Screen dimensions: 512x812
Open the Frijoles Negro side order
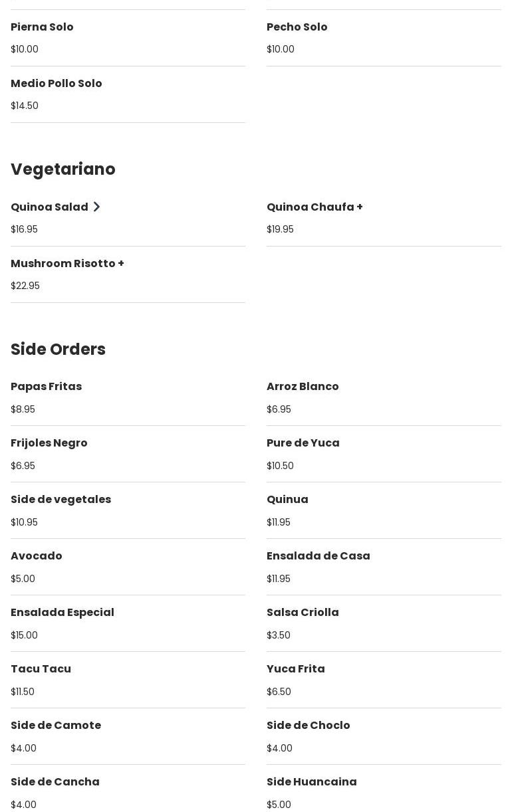coord(49,443)
